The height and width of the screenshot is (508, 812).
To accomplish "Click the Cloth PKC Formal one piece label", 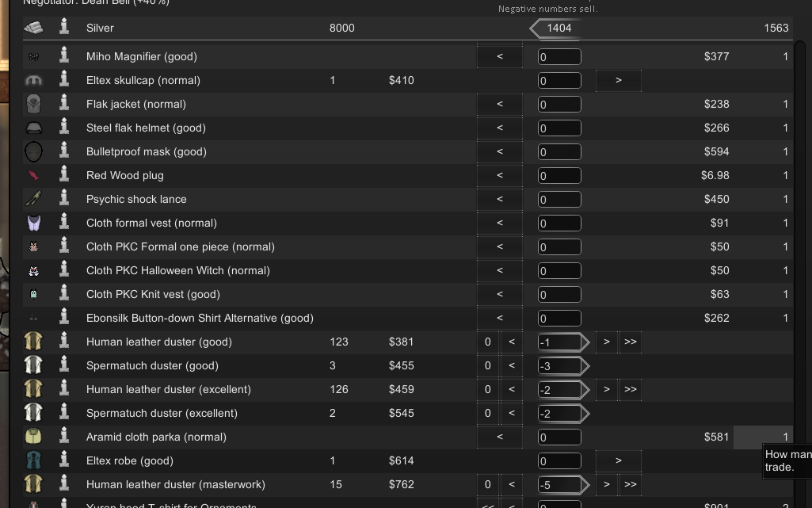I will tap(180, 246).
